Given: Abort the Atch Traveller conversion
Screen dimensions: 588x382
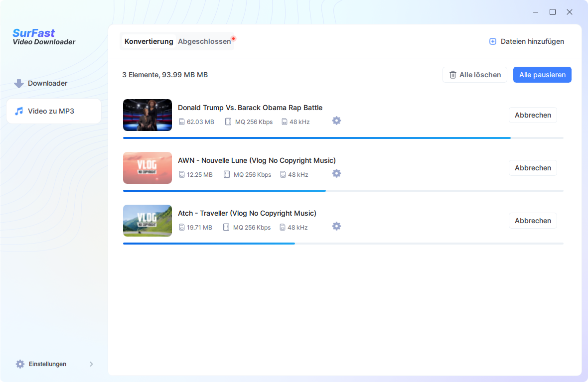Looking at the screenshot, I should point(533,221).
